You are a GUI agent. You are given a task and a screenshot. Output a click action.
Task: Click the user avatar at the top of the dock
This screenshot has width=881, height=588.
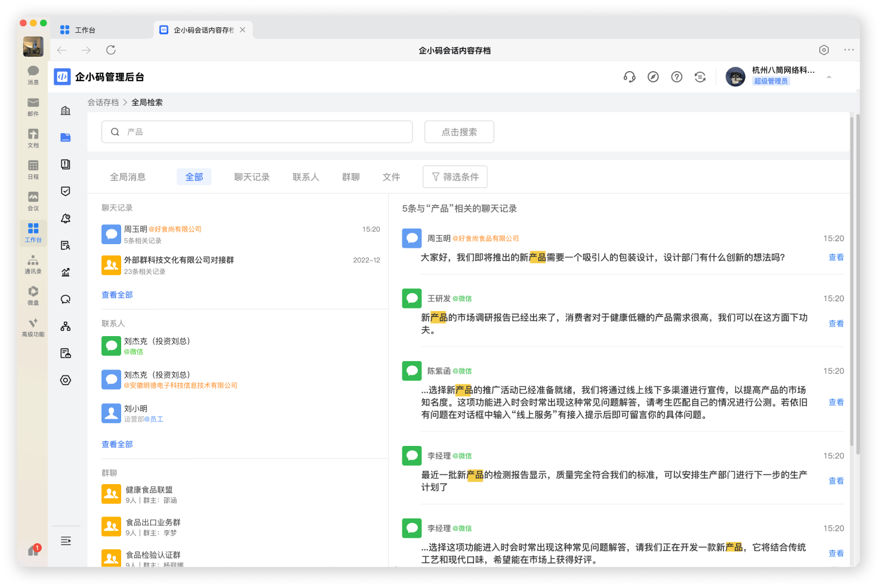tap(33, 46)
